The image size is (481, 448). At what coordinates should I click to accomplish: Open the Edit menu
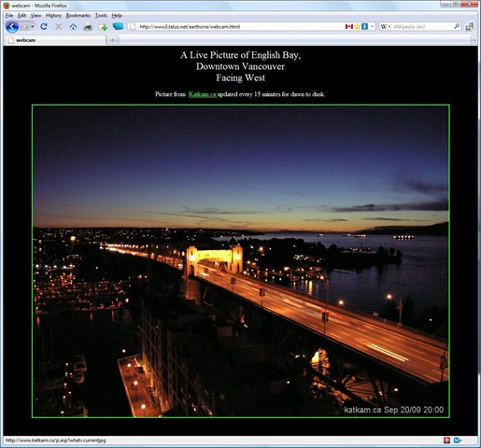(x=21, y=16)
